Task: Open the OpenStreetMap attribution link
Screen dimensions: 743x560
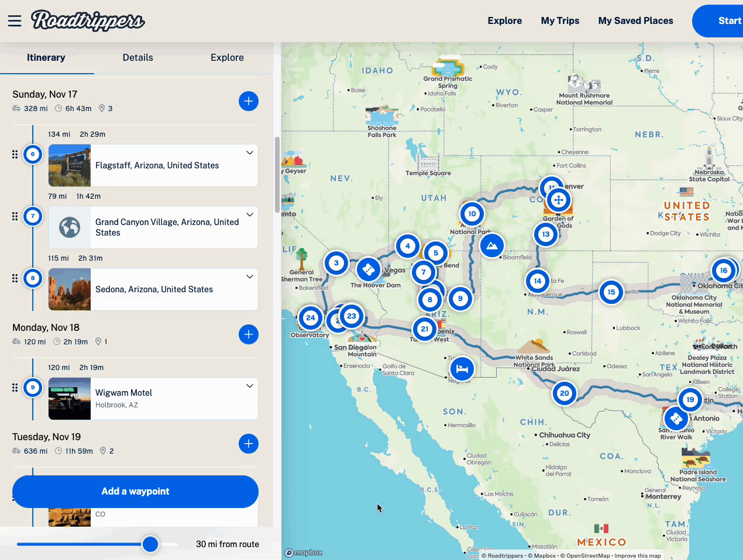Action: (585, 556)
